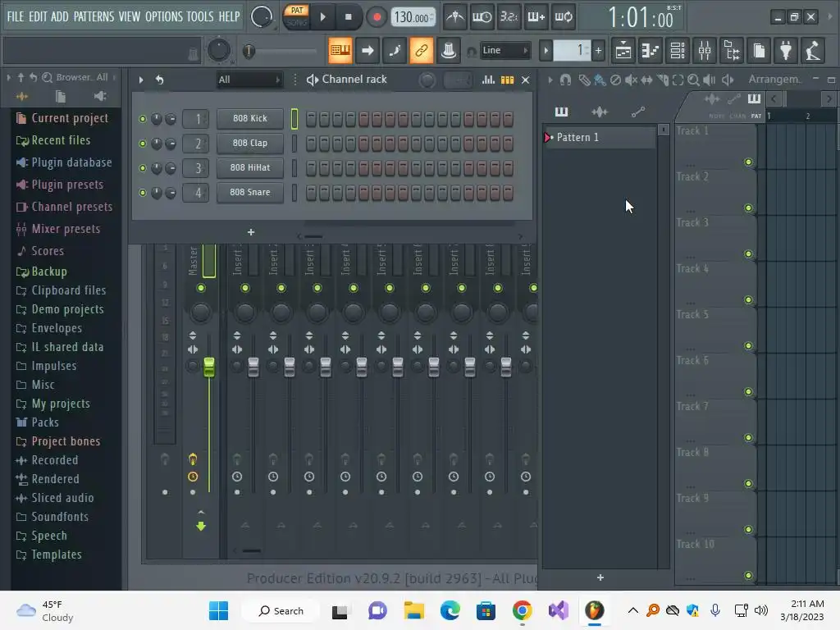The height and width of the screenshot is (630, 840).
Task: Open the Playlist view from the toolbar
Action: tap(623, 51)
